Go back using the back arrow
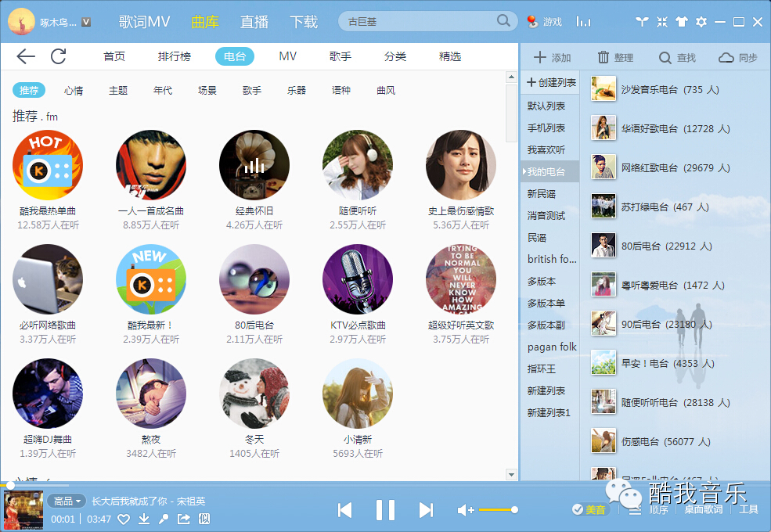 coord(26,56)
